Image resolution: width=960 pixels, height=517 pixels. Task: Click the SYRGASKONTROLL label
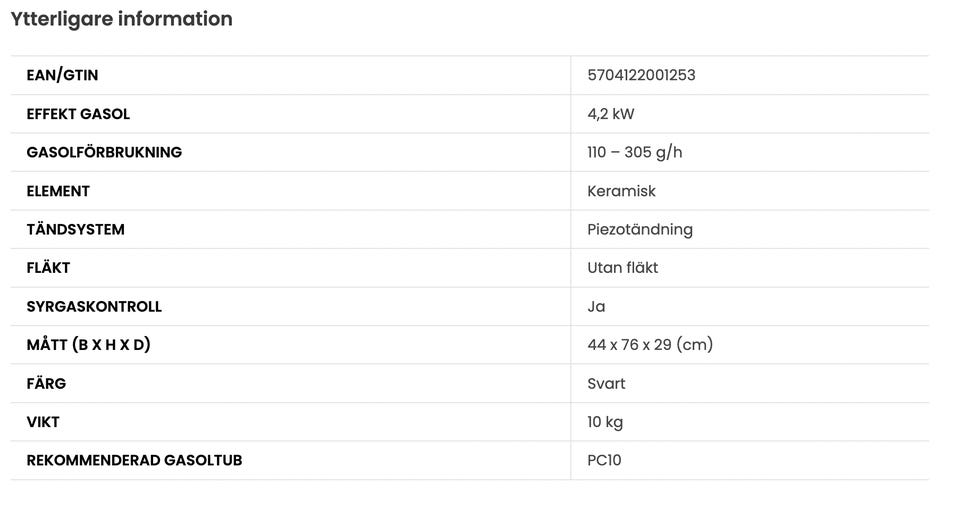94,306
